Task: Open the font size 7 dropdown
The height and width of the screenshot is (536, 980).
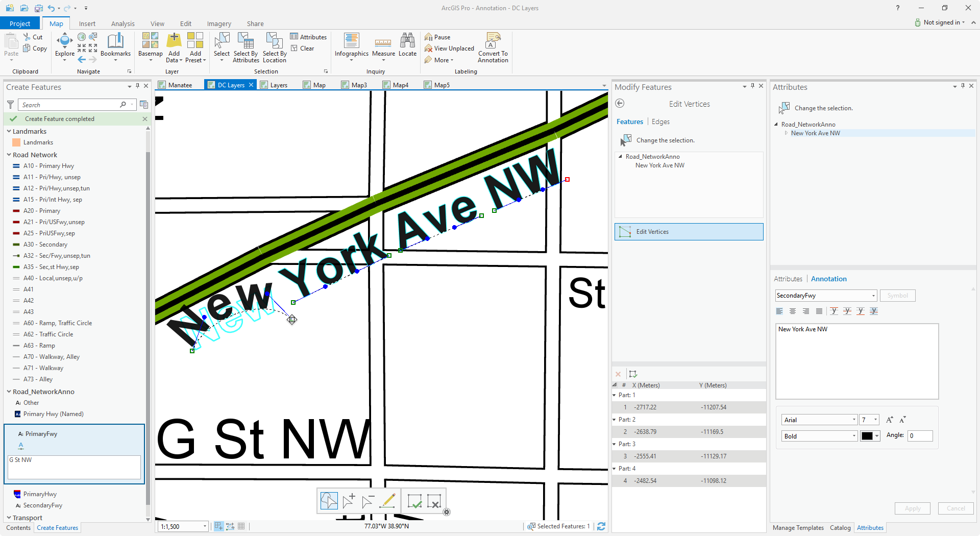Action: (x=875, y=420)
